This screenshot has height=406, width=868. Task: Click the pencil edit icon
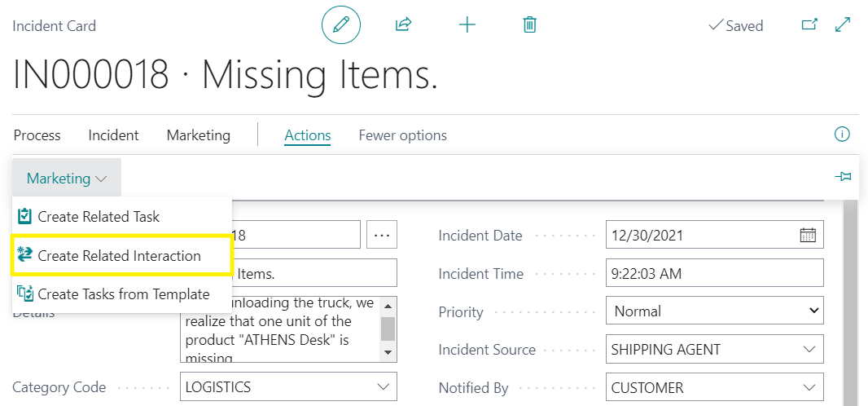[340, 25]
